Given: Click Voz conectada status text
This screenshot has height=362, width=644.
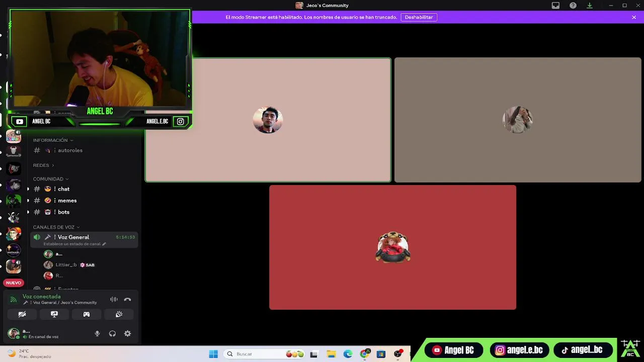Looking at the screenshot, I should (41, 297).
